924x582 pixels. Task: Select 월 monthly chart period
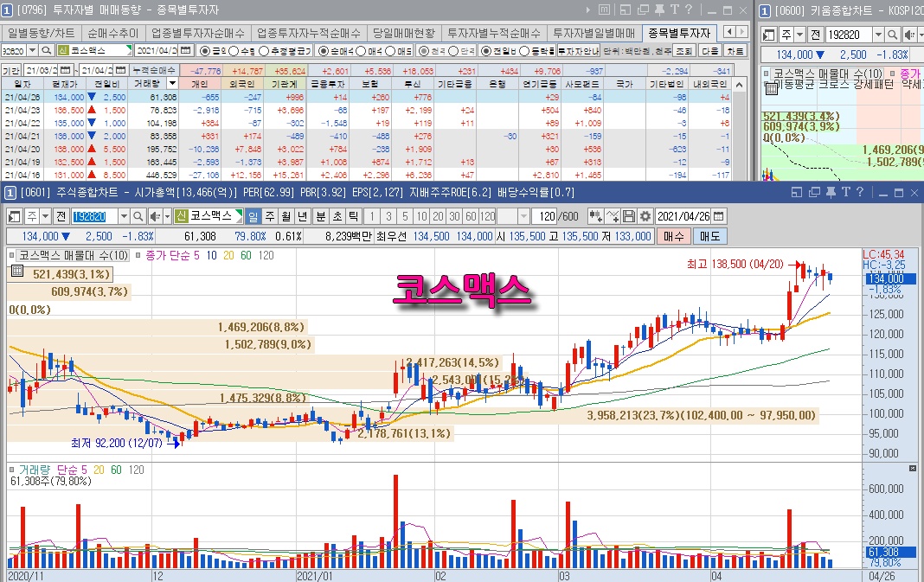(286, 217)
